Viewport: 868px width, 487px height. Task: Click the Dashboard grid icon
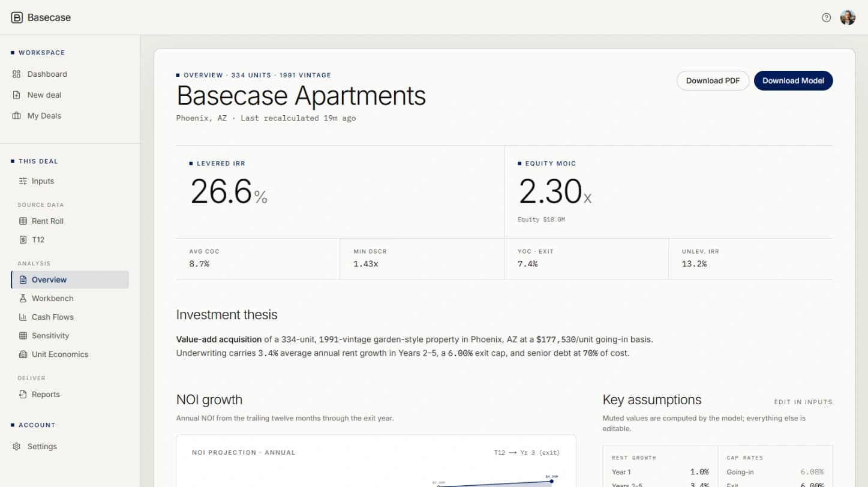(17, 74)
